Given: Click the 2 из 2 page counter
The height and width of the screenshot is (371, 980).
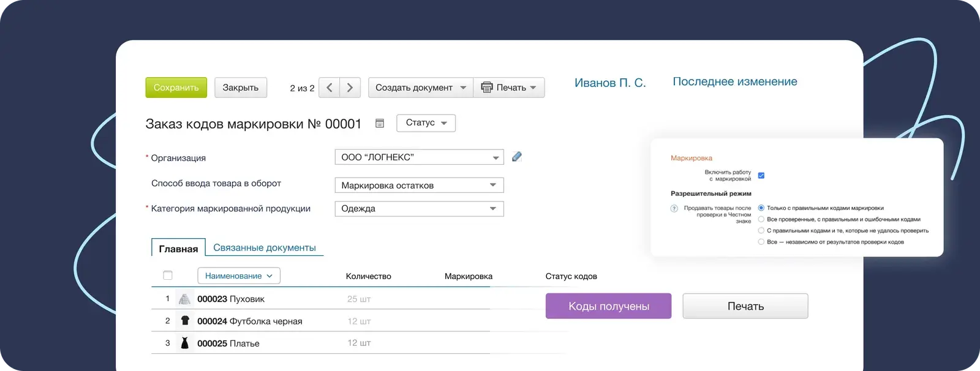Looking at the screenshot, I should (x=302, y=88).
